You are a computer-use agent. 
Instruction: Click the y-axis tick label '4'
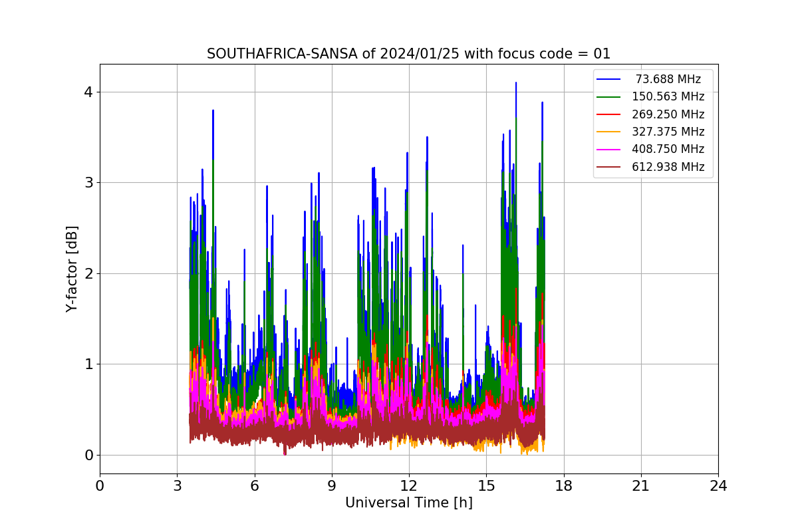click(88, 92)
